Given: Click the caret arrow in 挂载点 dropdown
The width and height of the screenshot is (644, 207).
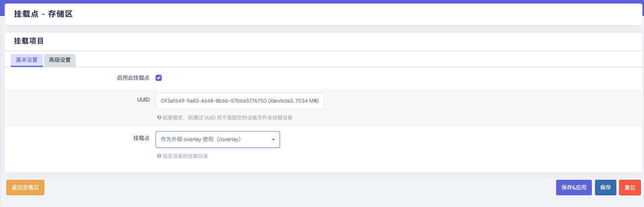Looking at the screenshot, I should click(273, 140).
